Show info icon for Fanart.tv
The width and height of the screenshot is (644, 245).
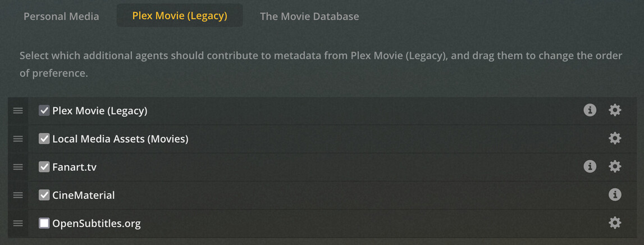click(x=590, y=166)
